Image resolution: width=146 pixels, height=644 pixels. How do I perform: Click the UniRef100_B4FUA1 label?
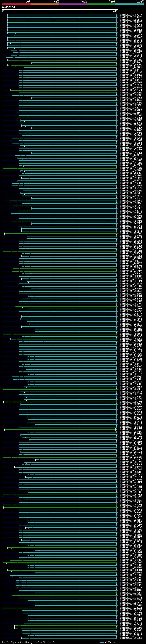click(x=131, y=93)
